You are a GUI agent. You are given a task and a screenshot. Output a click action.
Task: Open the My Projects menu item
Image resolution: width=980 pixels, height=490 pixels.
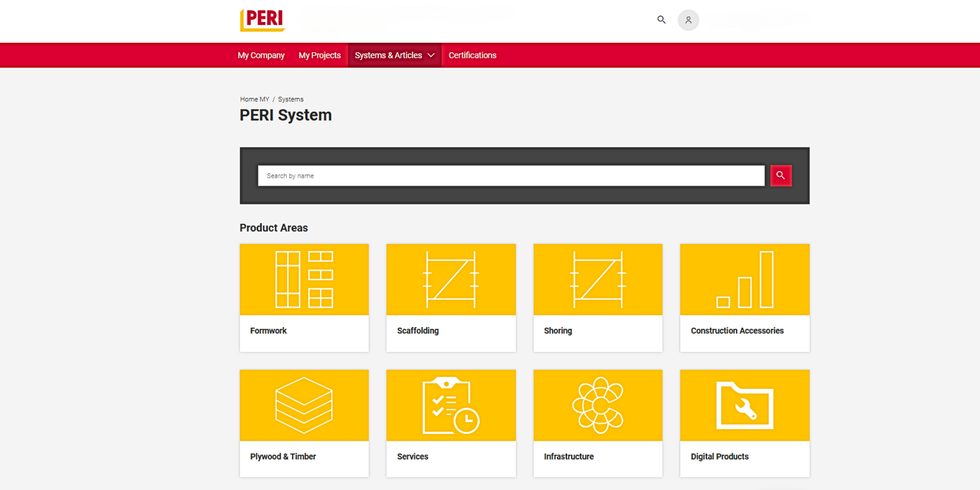click(x=319, y=55)
